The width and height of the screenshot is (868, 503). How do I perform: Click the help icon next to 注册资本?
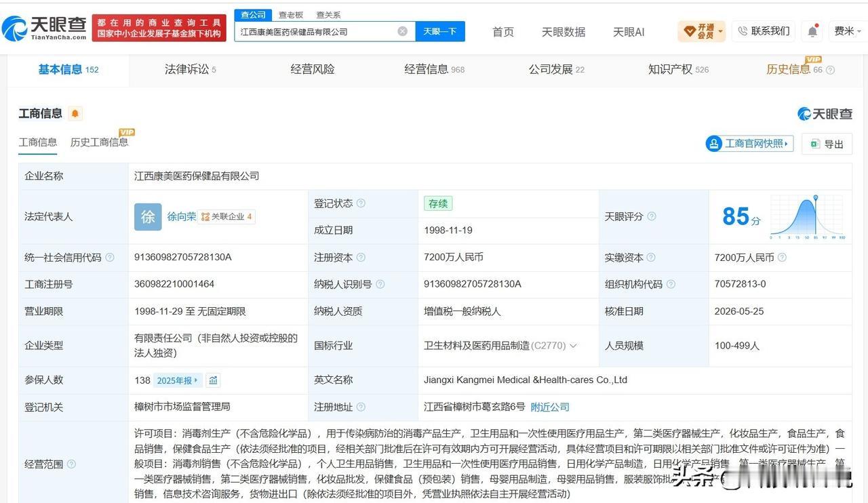(x=361, y=258)
